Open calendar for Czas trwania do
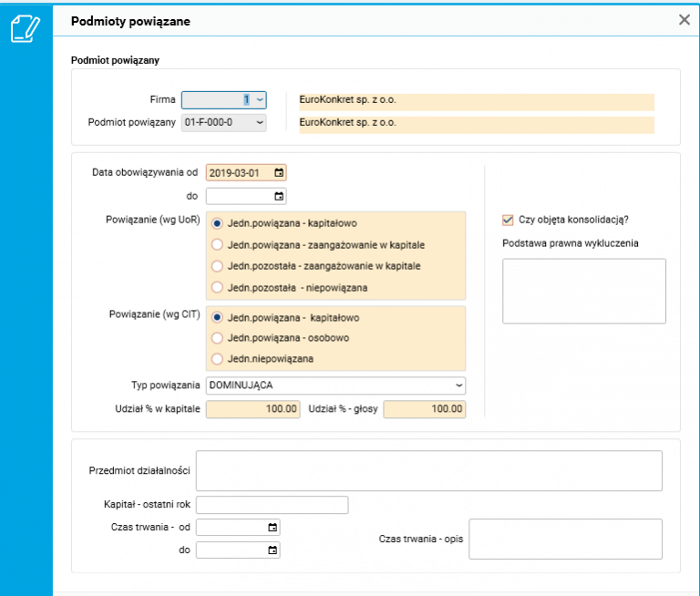700x596 pixels. click(273, 550)
